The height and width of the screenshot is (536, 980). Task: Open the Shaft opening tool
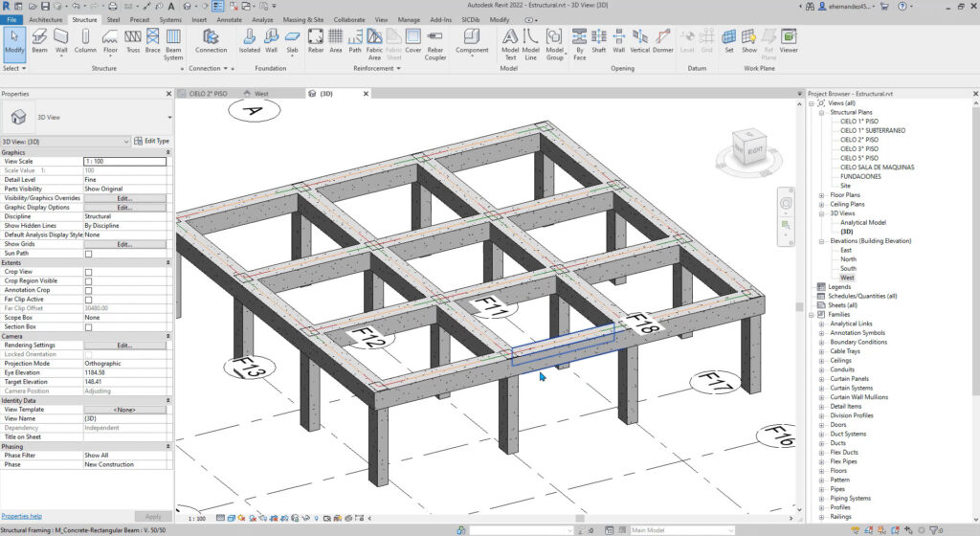[598, 40]
